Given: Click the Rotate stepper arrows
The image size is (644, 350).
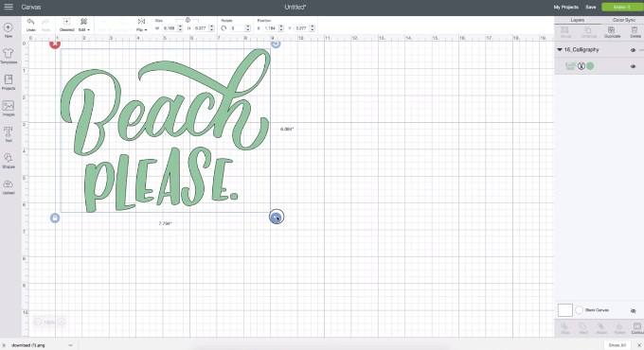Looking at the screenshot, I should point(248,28).
